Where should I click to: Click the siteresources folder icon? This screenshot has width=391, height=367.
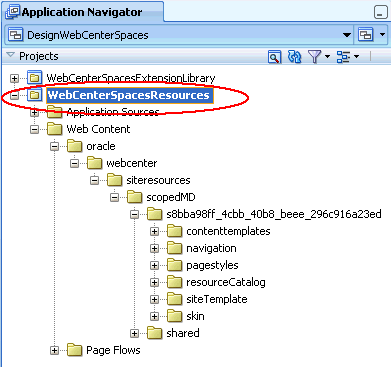[114, 180]
